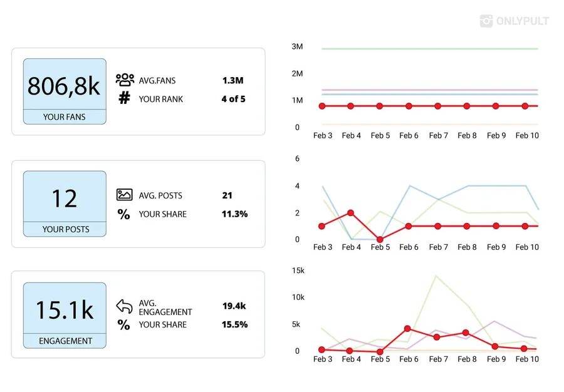Select the red Feb 3 point on fans chart
The width and height of the screenshot is (564, 392).
(322, 106)
